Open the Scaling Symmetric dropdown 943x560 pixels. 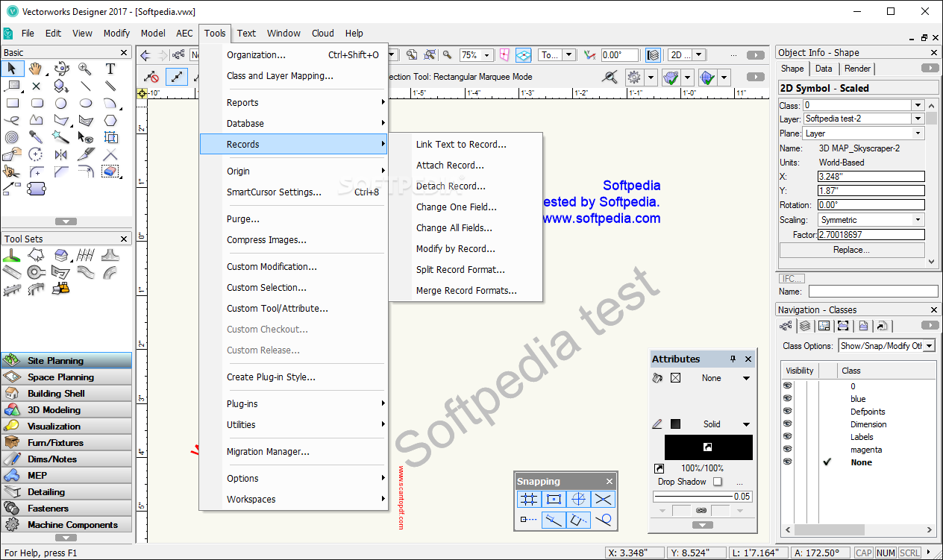coord(918,220)
